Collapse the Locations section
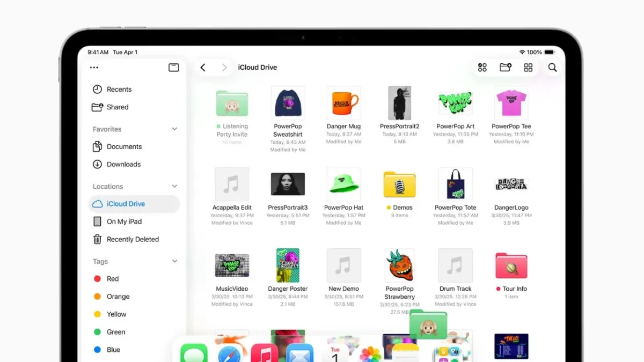644x362 pixels. 174,187
